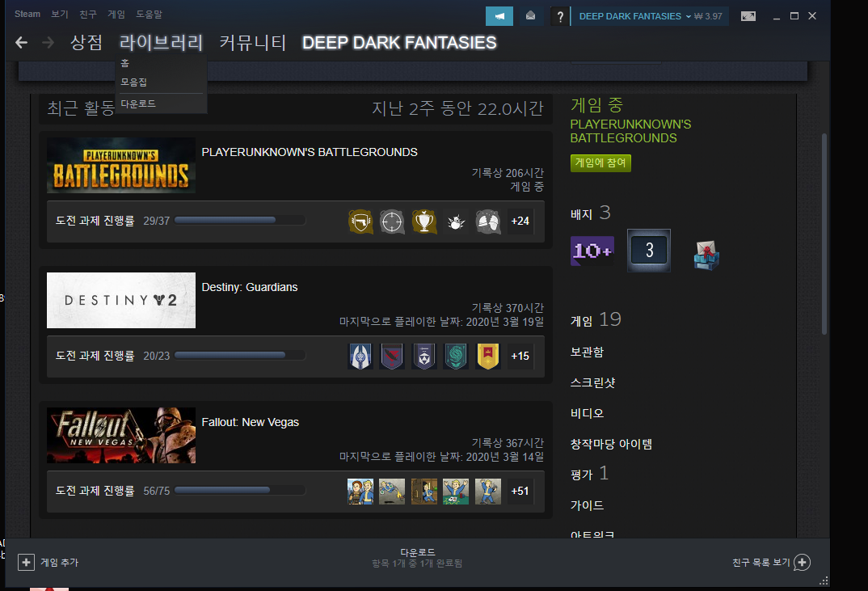Click the PUBG trophy achievement icon
Image resolution: width=868 pixels, height=591 pixels.
pyautogui.click(x=424, y=222)
